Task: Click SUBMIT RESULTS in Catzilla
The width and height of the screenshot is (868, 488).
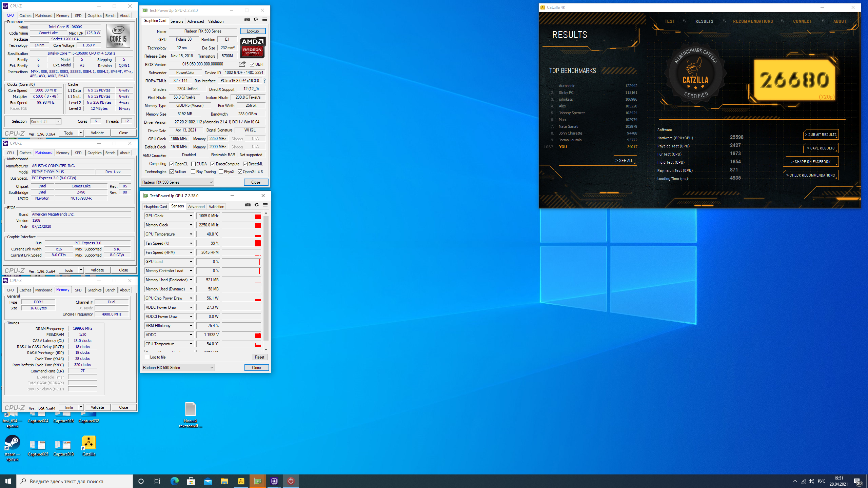Action: pyautogui.click(x=821, y=135)
